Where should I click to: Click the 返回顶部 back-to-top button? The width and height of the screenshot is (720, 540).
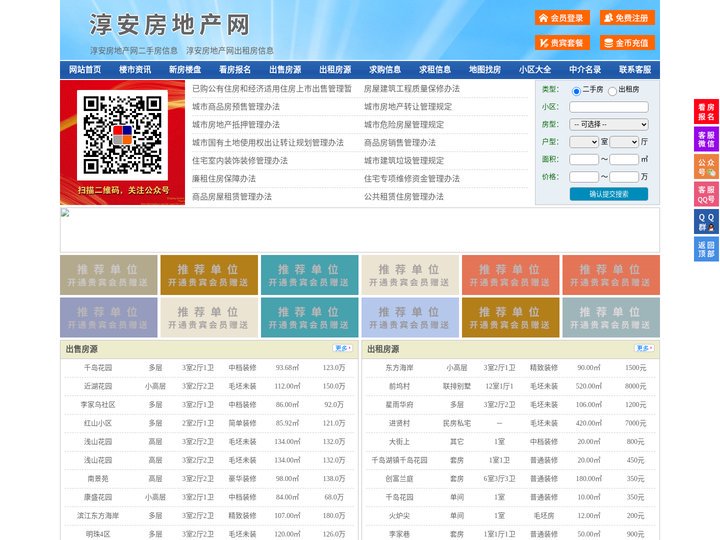(x=706, y=249)
